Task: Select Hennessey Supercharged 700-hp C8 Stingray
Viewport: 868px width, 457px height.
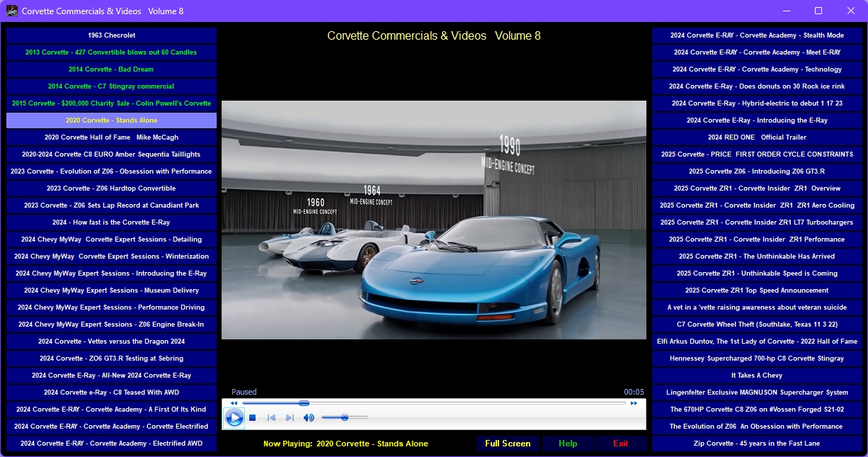Action: [757, 359]
